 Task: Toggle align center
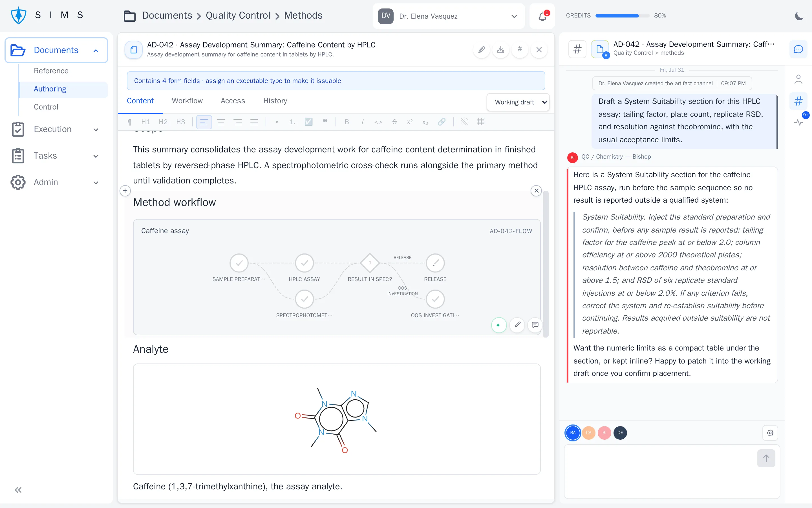click(x=221, y=122)
